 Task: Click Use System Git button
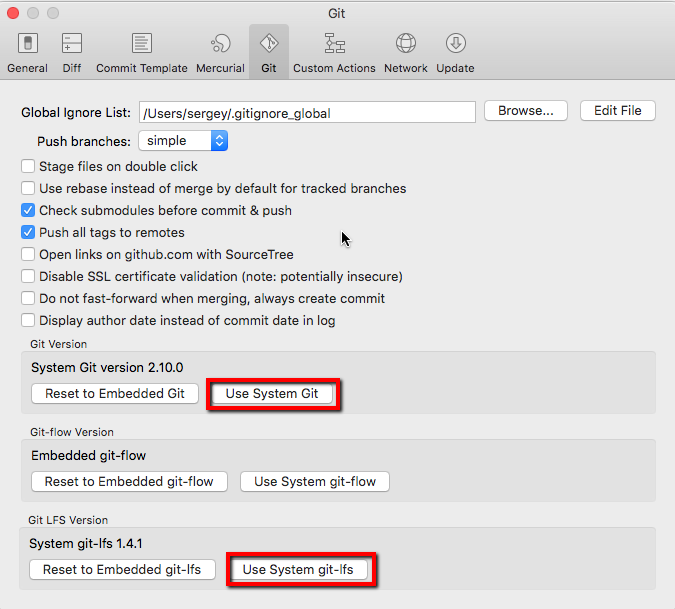[x=272, y=393]
